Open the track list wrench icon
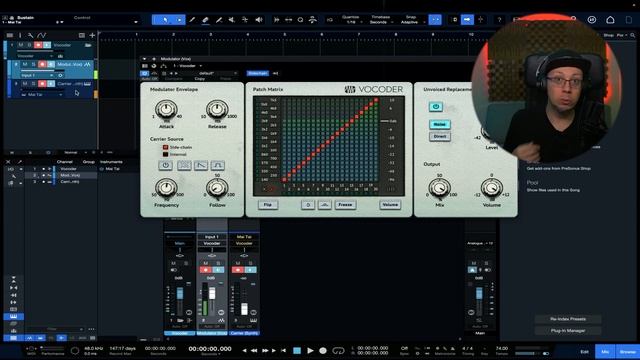Viewport: 640px width, 360px height. point(31,36)
